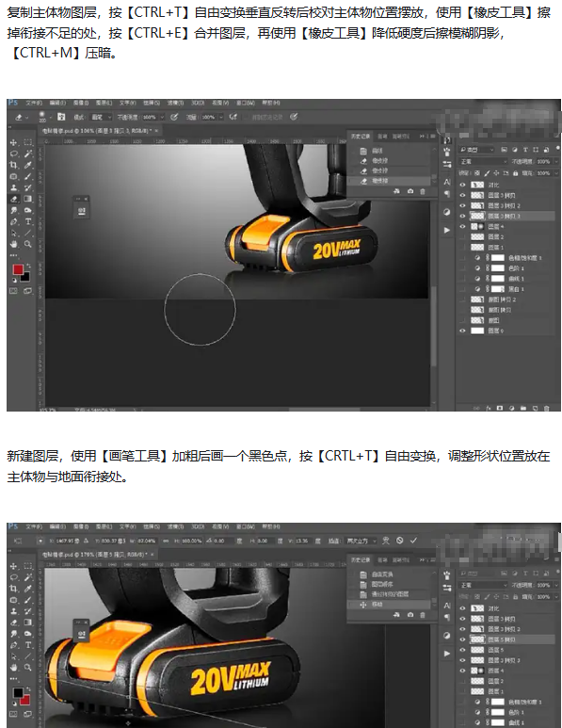Screen dimensions: 562x728
Task: Open 文件(F) menu in upper screenshot
Action: tap(34, 103)
